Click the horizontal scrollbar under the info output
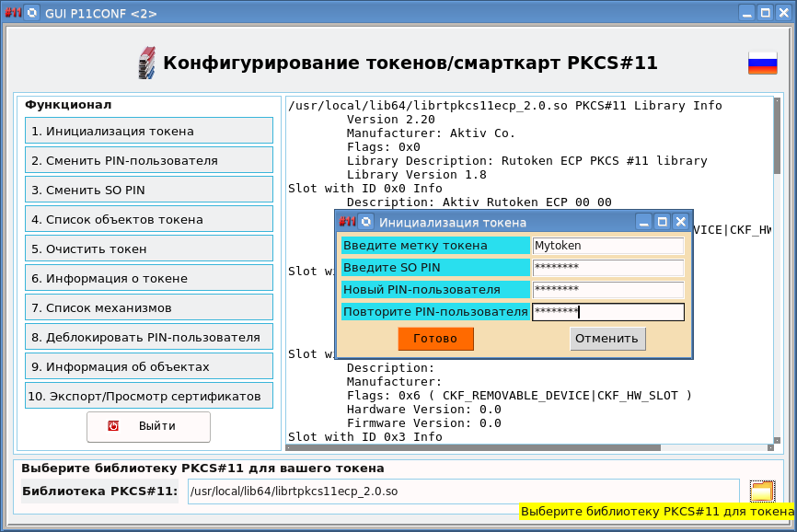 [x=528, y=447]
